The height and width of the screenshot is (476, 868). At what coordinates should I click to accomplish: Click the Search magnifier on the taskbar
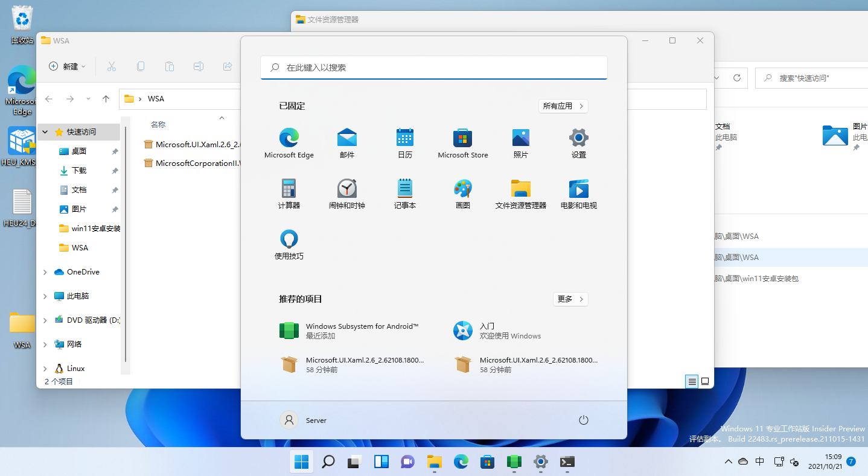328,462
